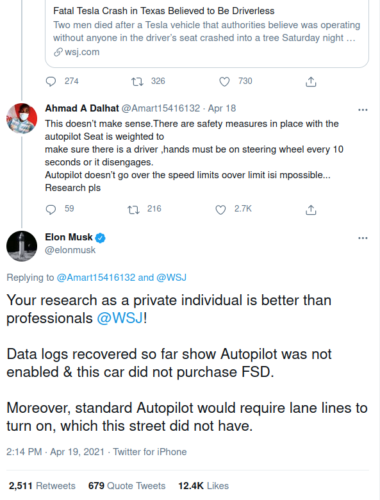View the 12.4K Likes list
Viewport: 380px width, 500px height.
203,486
